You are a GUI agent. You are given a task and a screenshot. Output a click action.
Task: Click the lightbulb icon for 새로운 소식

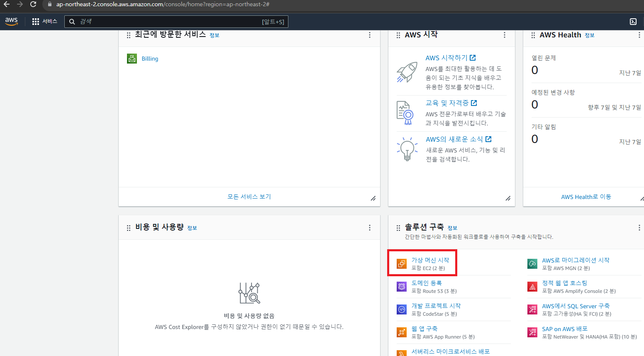pyautogui.click(x=407, y=149)
